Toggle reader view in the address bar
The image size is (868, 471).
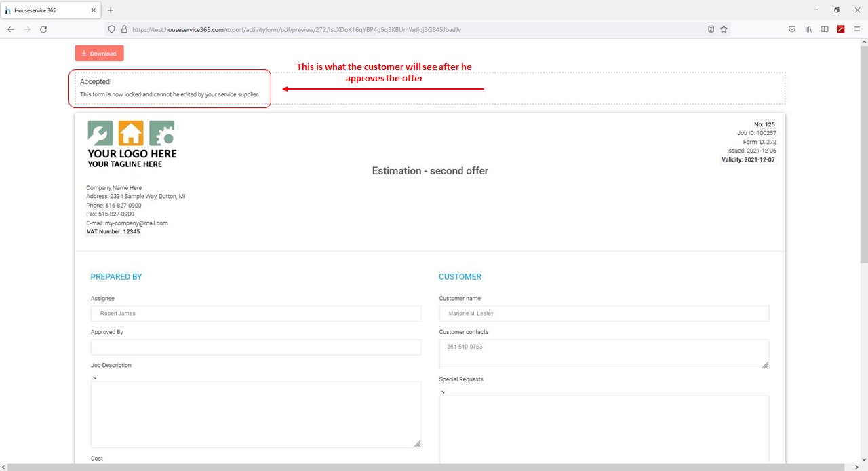(x=711, y=29)
